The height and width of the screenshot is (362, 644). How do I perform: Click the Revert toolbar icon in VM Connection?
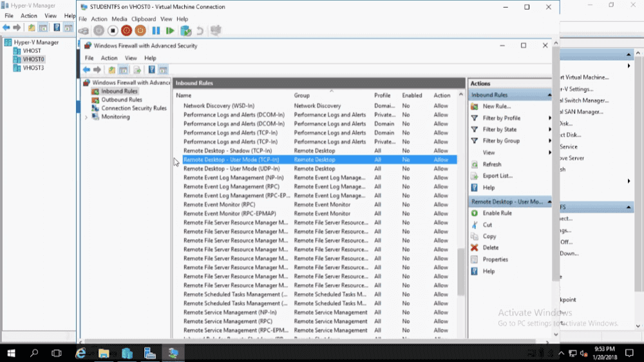click(x=200, y=30)
